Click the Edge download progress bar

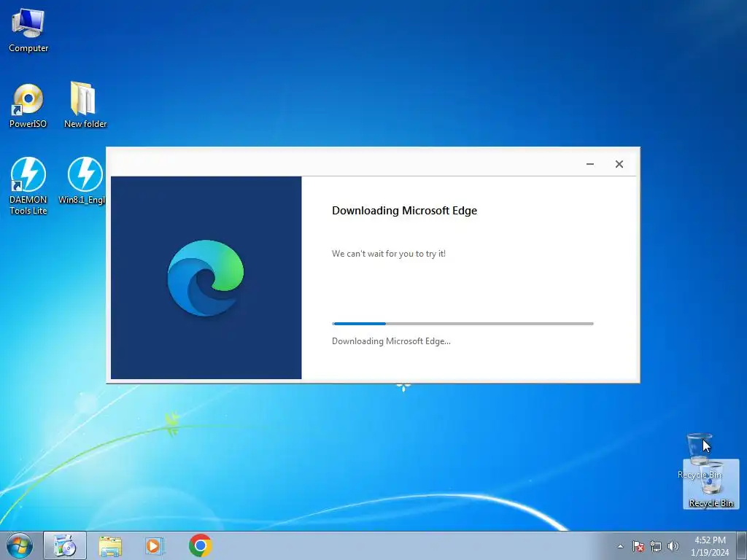pyautogui.click(x=462, y=324)
